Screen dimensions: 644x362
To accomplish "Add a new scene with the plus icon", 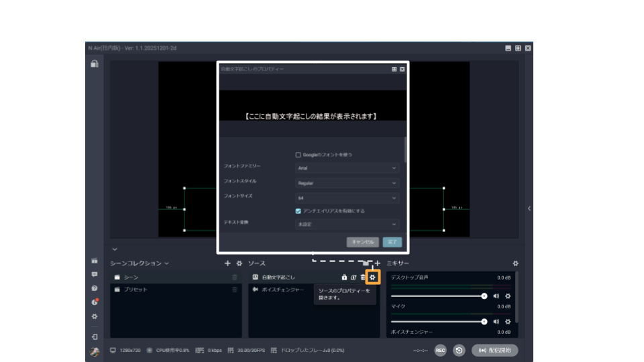I will [x=227, y=263].
